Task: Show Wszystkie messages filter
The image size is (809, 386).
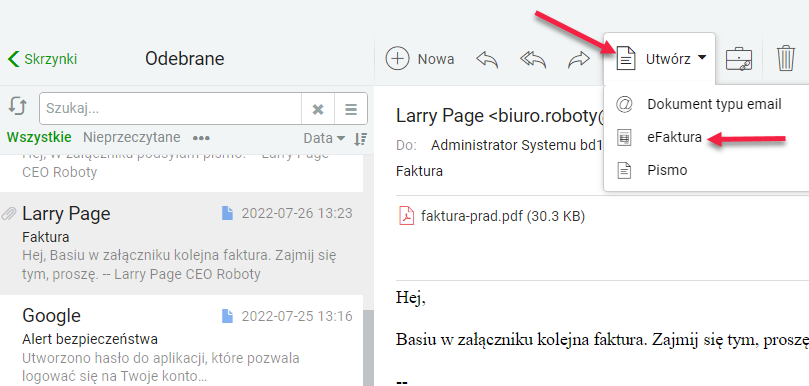Action: 39,137
